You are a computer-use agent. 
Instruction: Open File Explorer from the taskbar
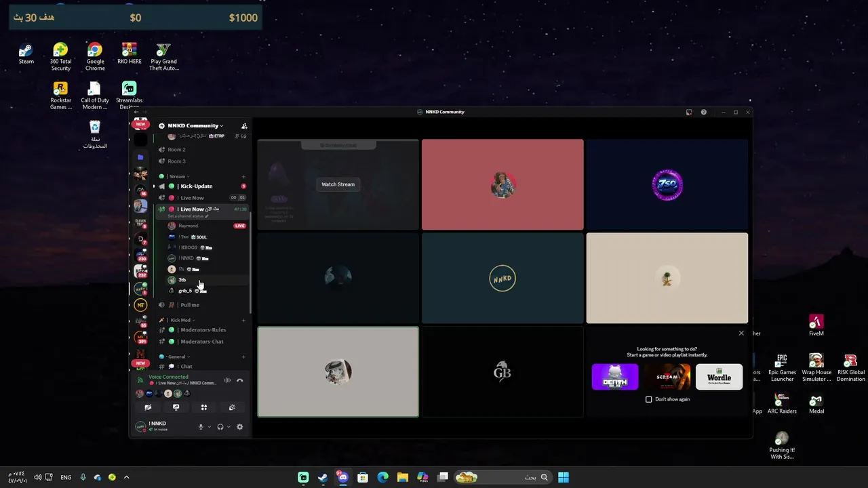coord(403,477)
